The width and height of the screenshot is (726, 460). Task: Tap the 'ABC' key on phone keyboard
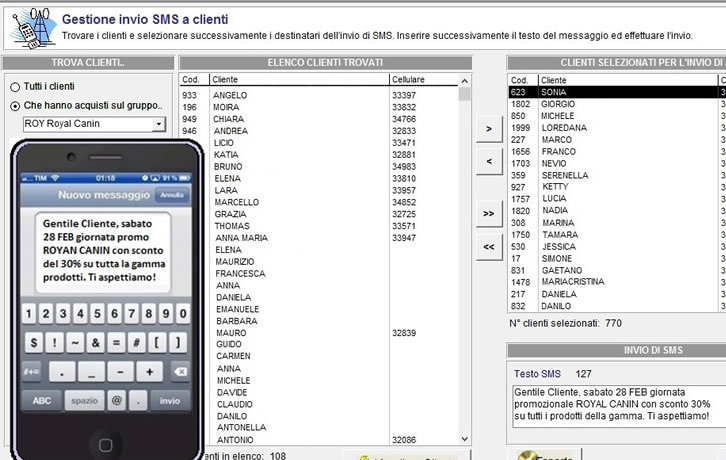click(42, 401)
